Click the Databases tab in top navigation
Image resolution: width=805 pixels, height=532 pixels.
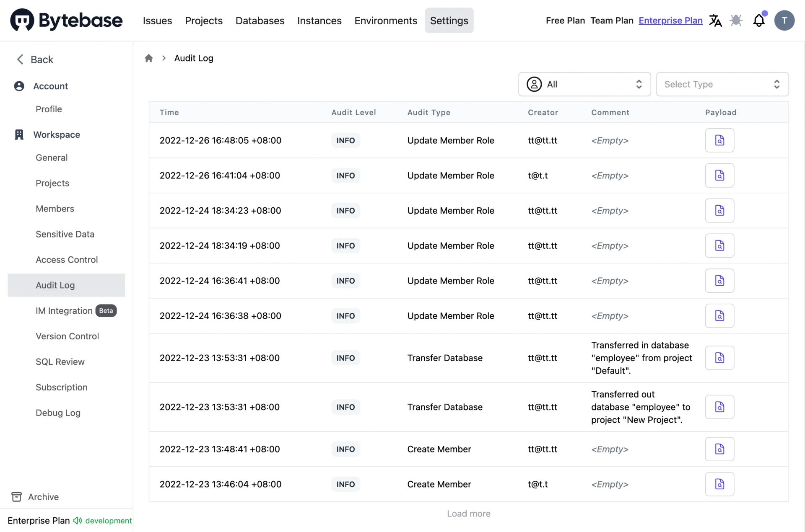tap(260, 20)
